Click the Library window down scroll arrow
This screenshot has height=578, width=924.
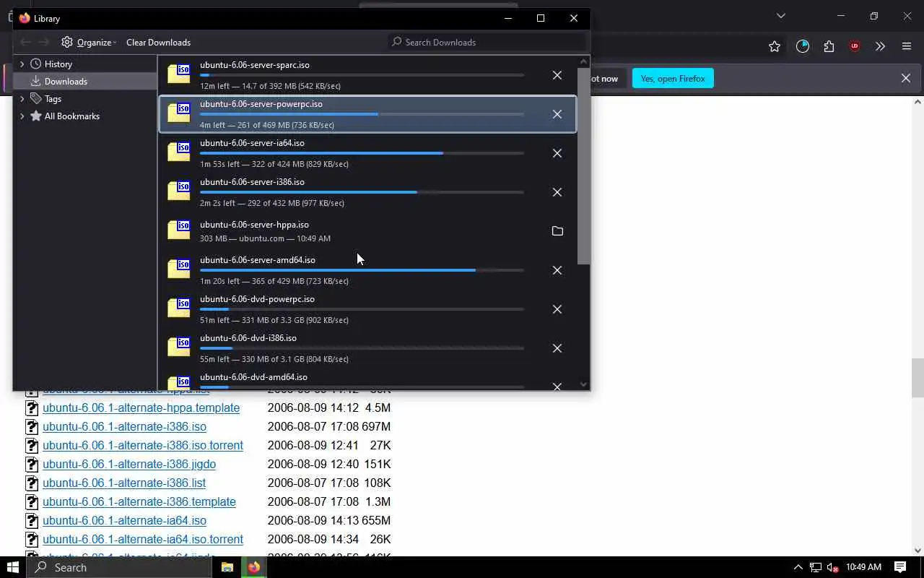point(583,384)
